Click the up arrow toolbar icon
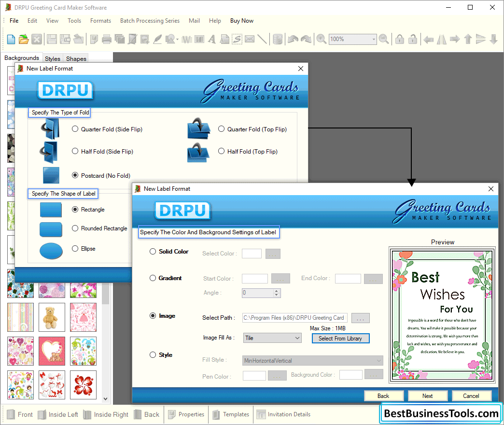This screenshot has height=425, width=504. point(468,39)
